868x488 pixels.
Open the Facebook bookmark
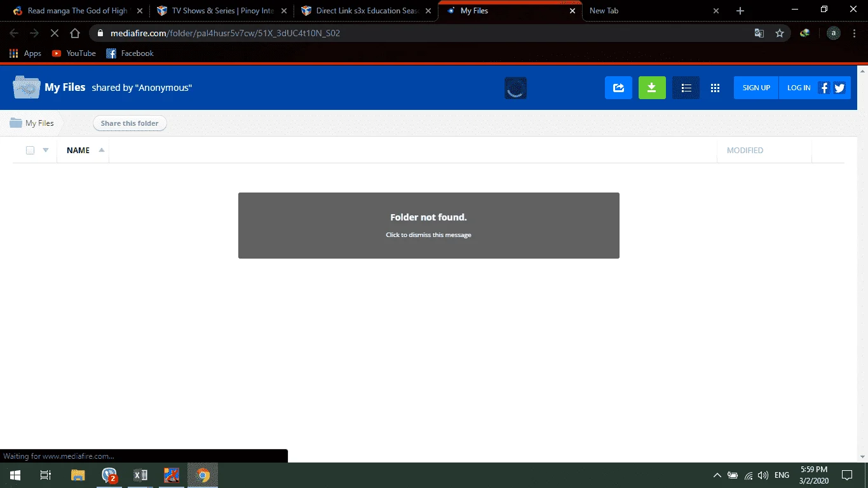(x=130, y=53)
